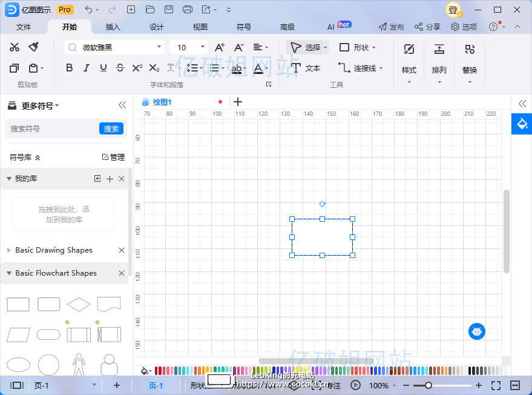Image resolution: width=532 pixels, height=395 pixels.
Task: Collapse the 我的库 section
Action: click(x=9, y=179)
